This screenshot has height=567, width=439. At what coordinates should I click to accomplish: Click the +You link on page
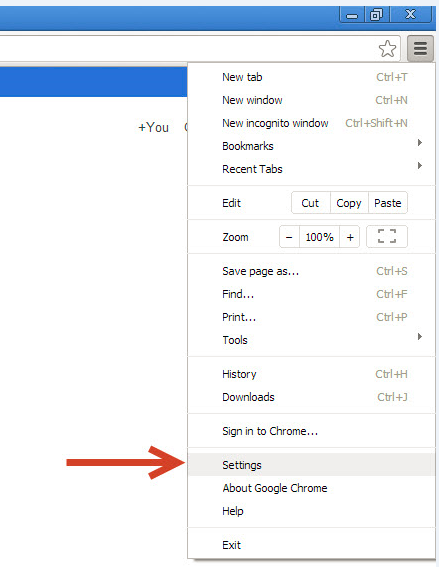(154, 127)
